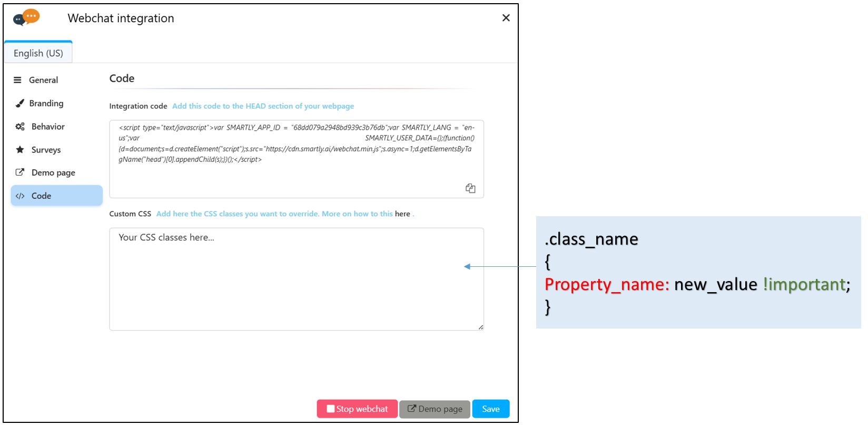Click the Surveys star icon
Image resolution: width=868 pixels, height=425 pixels.
point(20,149)
